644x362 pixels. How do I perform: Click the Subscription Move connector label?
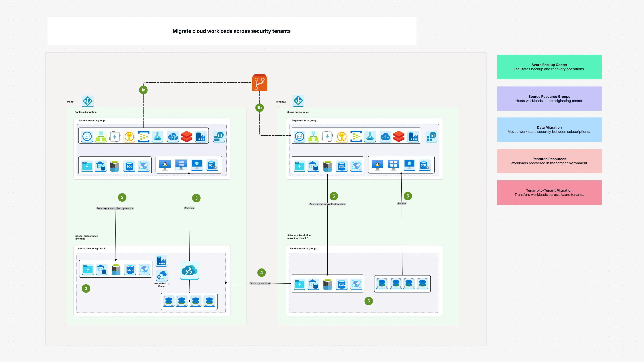[260, 283]
